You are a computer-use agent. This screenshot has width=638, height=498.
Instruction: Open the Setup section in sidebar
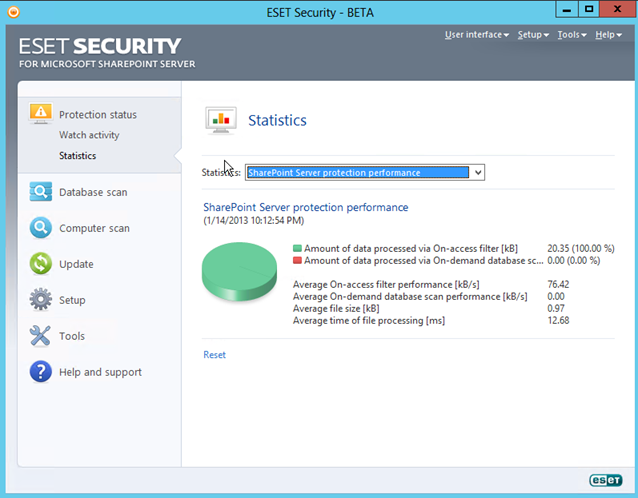coord(72,300)
